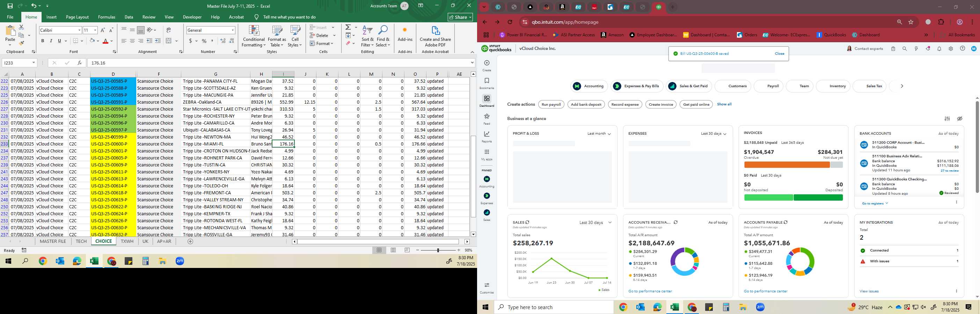Open Sales card Last 30 days dropdown
This screenshot has width=980, height=314.
[595, 222]
